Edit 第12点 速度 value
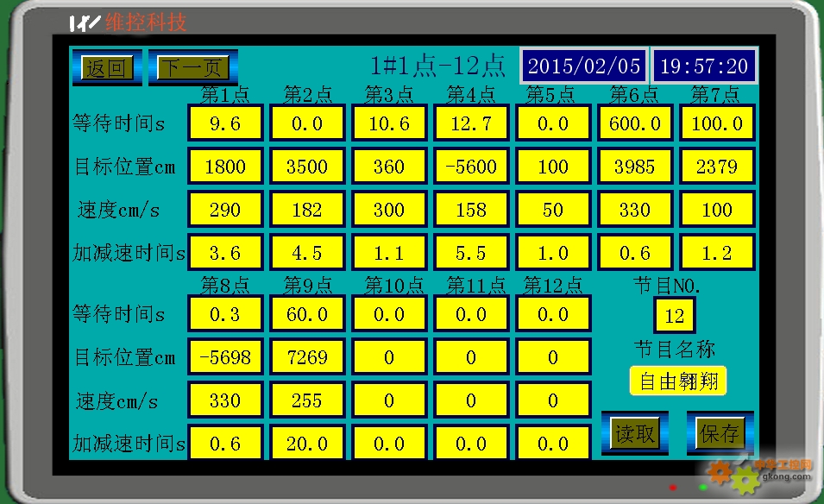Viewport: 824px width, 504px height. tap(553, 400)
